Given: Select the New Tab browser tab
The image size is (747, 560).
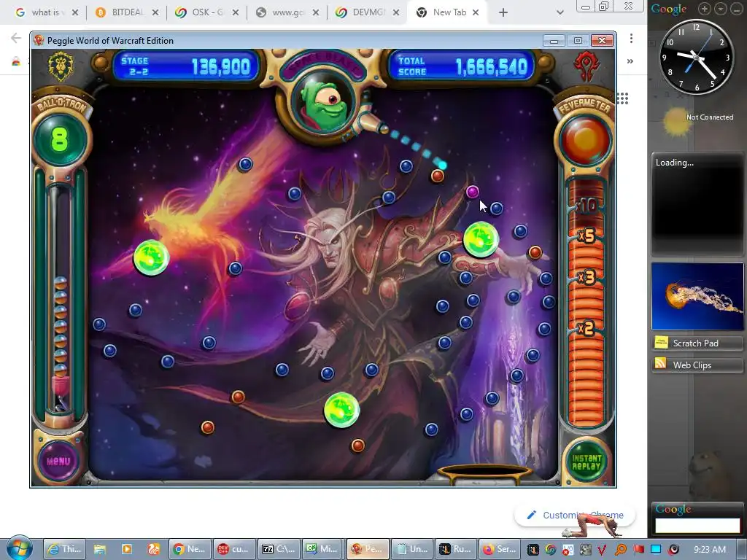Looking at the screenshot, I should coord(447,12).
